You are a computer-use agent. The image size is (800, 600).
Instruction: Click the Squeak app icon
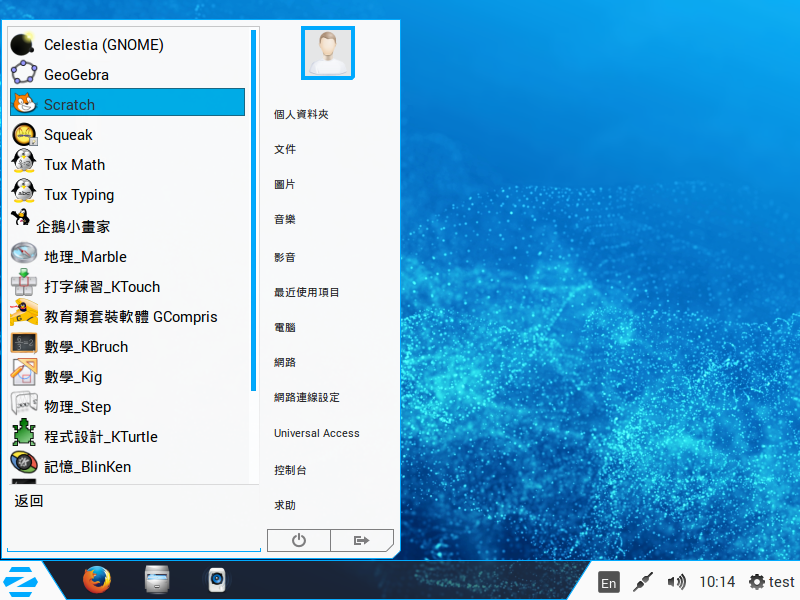pyautogui.click(x=24, y=134)
